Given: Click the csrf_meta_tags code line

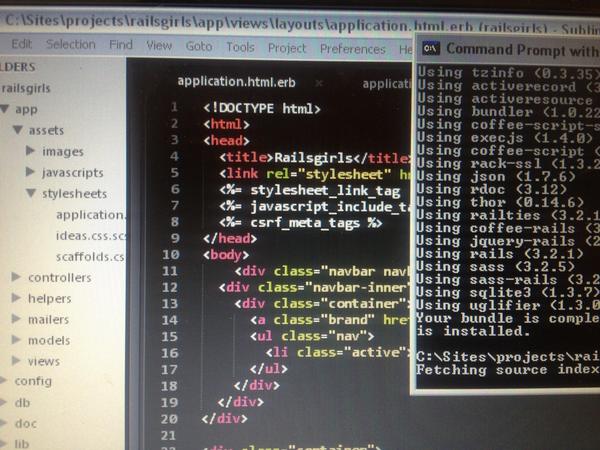Looking at the screenshot, I should point(301,223).
